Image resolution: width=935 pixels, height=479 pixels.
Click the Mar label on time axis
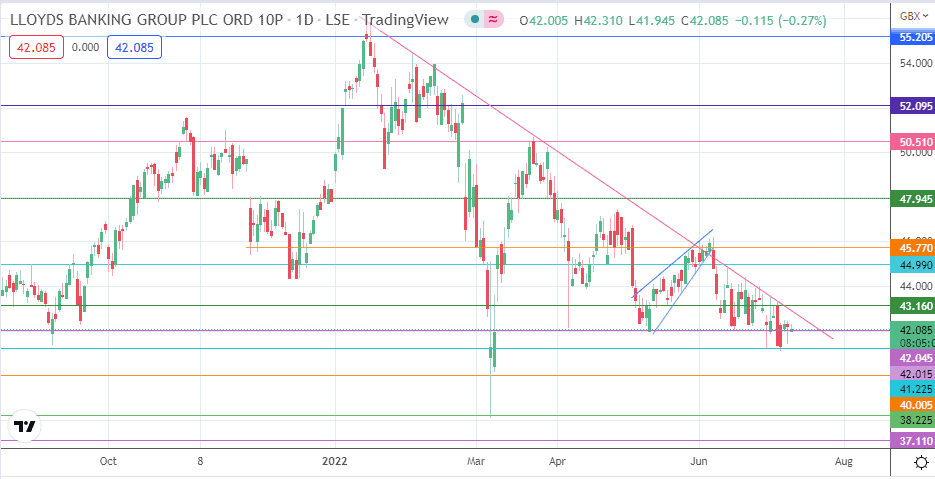[x=476, y=461]
